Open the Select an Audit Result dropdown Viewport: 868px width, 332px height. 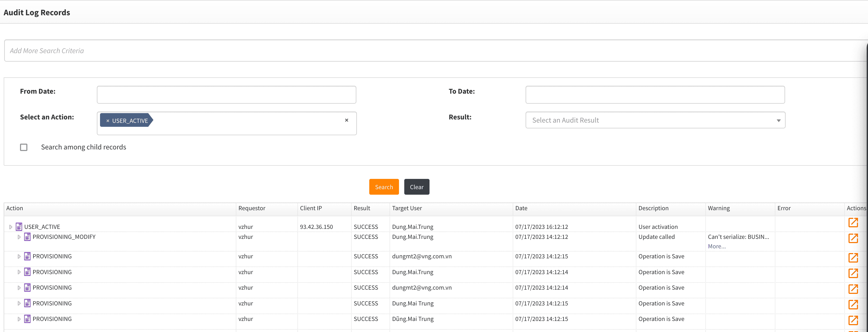[655, 120]
